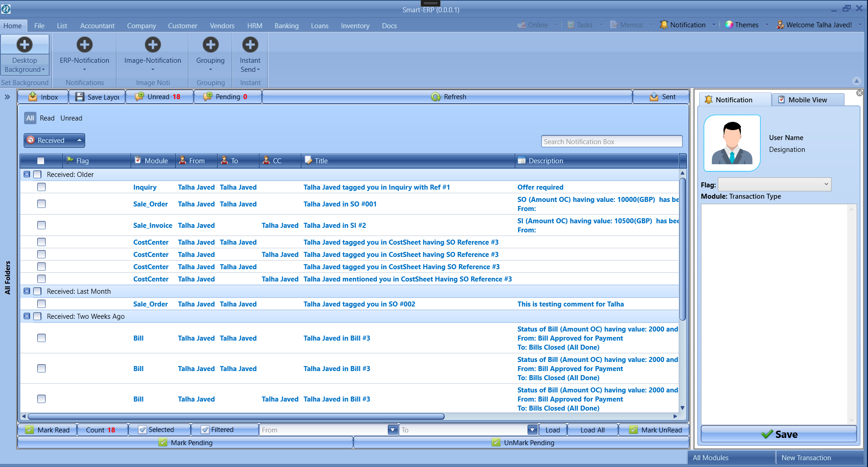
Task: Open the From combo box dropdown arrow
Action: point(393,430)
